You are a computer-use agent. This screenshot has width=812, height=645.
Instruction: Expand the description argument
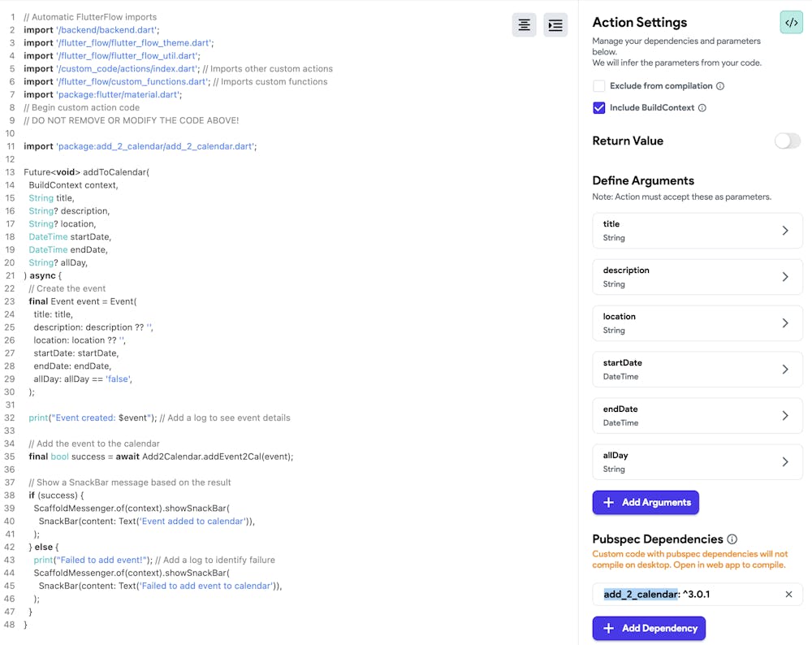[x=698, y=277]
